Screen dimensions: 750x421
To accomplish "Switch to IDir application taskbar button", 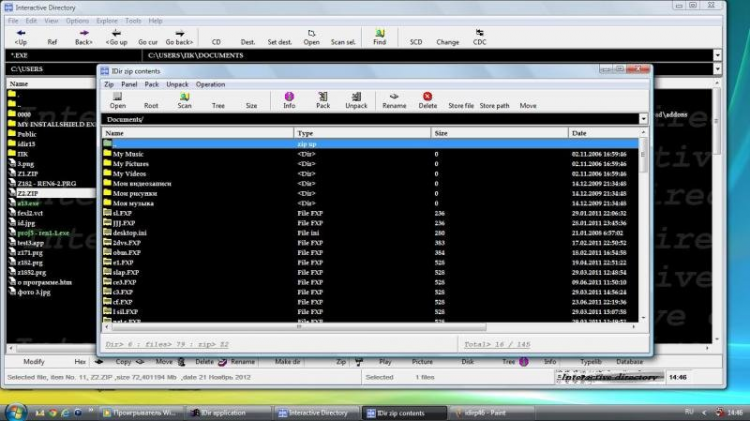I will pos(228,413).
